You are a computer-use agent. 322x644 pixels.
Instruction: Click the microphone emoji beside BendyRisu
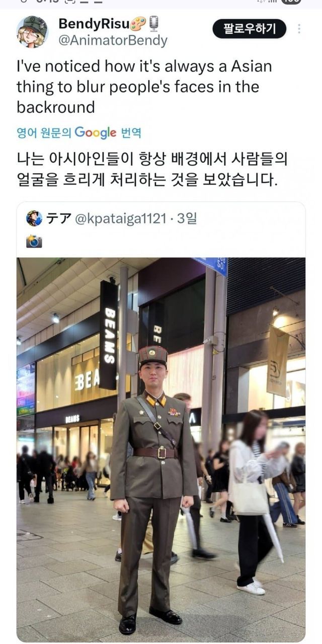153,23
